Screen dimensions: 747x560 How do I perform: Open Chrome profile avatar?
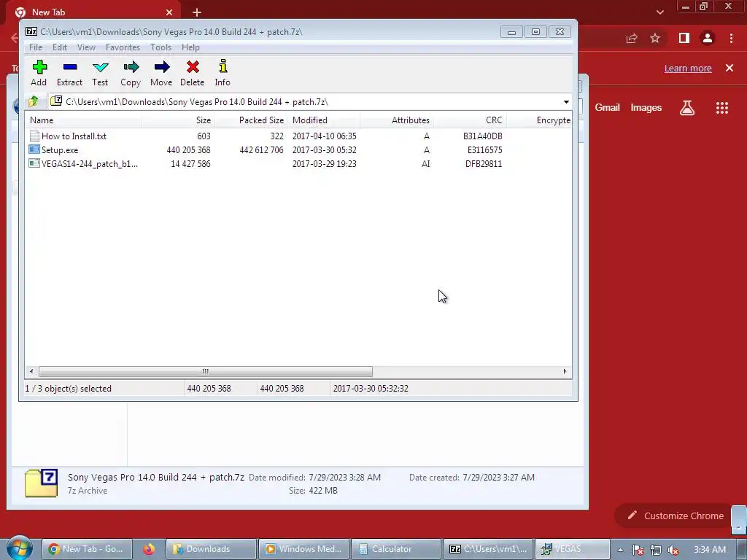pyautogui.click(x=708, y=38)
